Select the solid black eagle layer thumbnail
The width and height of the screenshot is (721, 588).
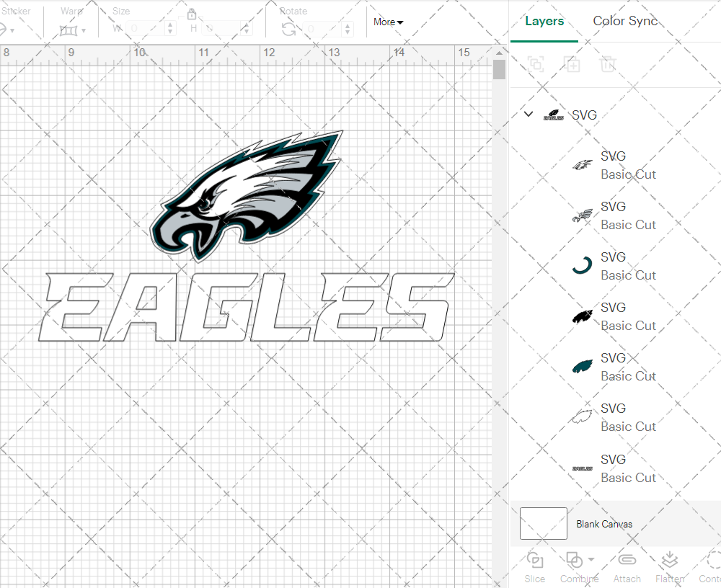tap(582, 316)
